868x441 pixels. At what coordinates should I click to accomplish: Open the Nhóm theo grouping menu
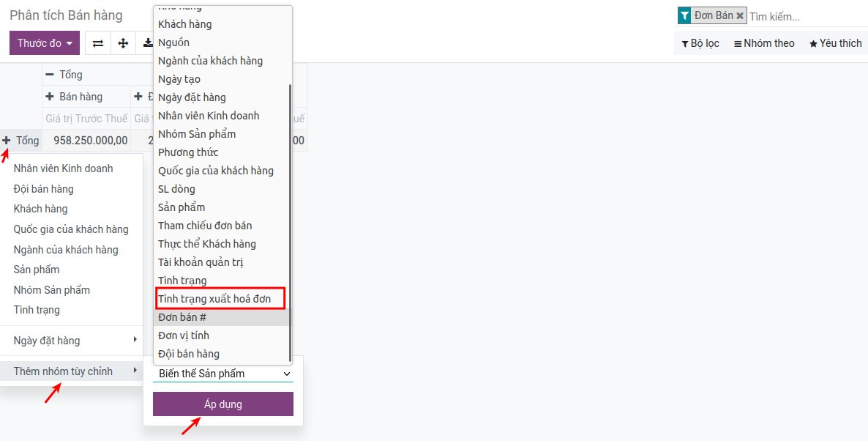coord(764,43)
